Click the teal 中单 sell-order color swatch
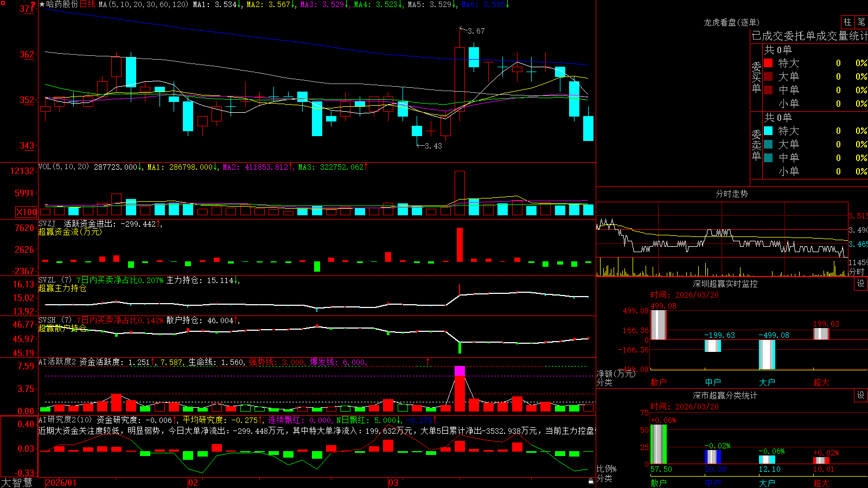 (768, 158)
